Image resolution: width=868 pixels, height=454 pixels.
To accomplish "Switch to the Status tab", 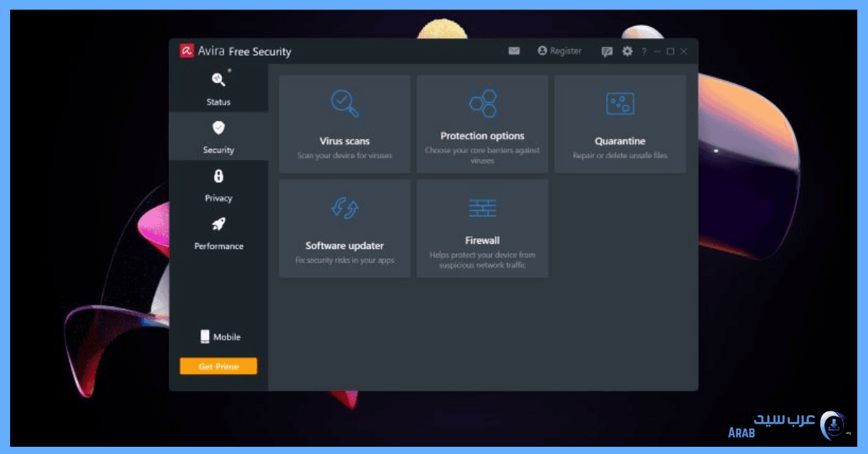I will click(x=218, y=88).
